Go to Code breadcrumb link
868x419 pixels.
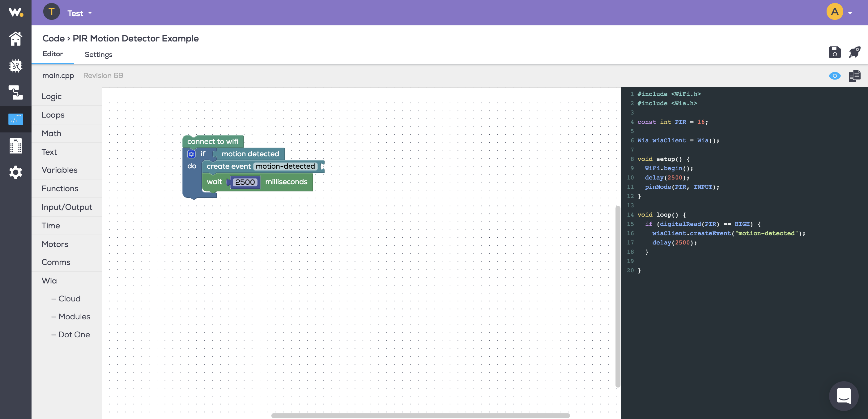pos(53,38)
